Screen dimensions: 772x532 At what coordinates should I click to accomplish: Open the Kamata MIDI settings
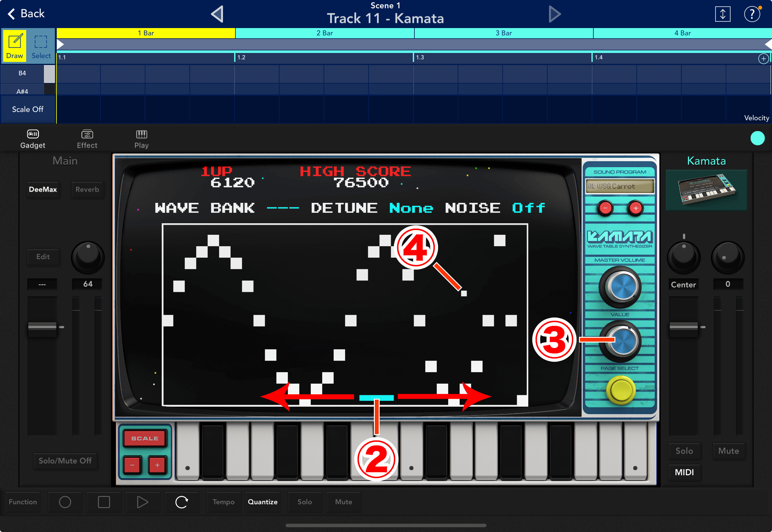point(684,472)
